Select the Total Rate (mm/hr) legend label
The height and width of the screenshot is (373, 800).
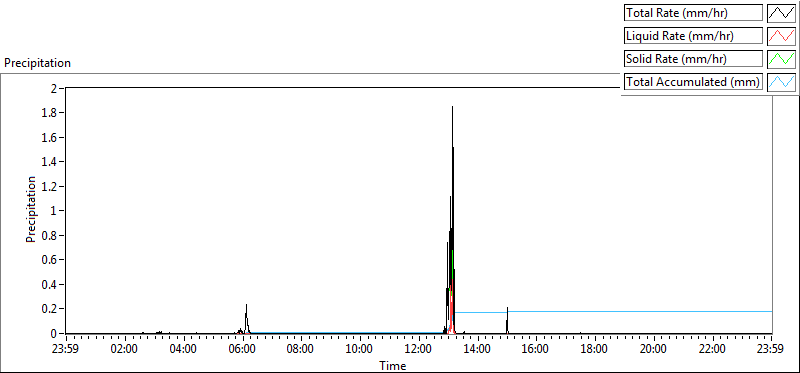693,13
